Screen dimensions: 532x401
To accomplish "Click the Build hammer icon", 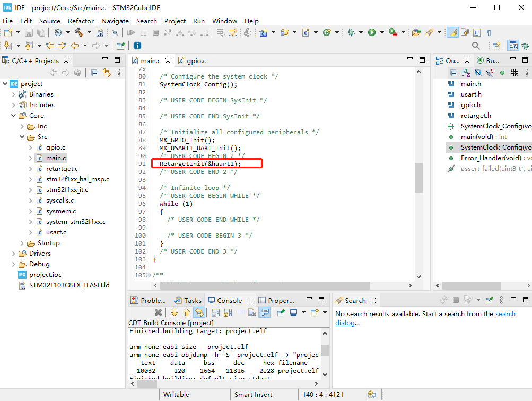I will coord(79,32).
